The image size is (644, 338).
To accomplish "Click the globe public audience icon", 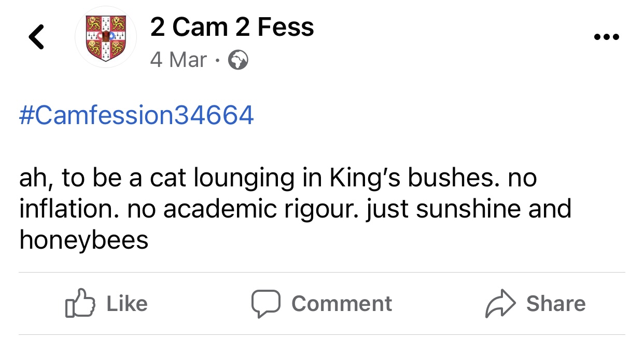I will tap(238, 61).
